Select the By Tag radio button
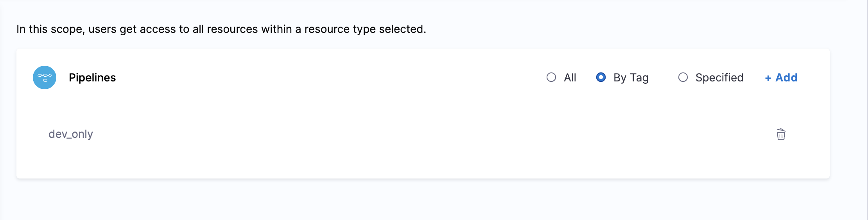The image size is (868, 220). (x=601, y=78)
